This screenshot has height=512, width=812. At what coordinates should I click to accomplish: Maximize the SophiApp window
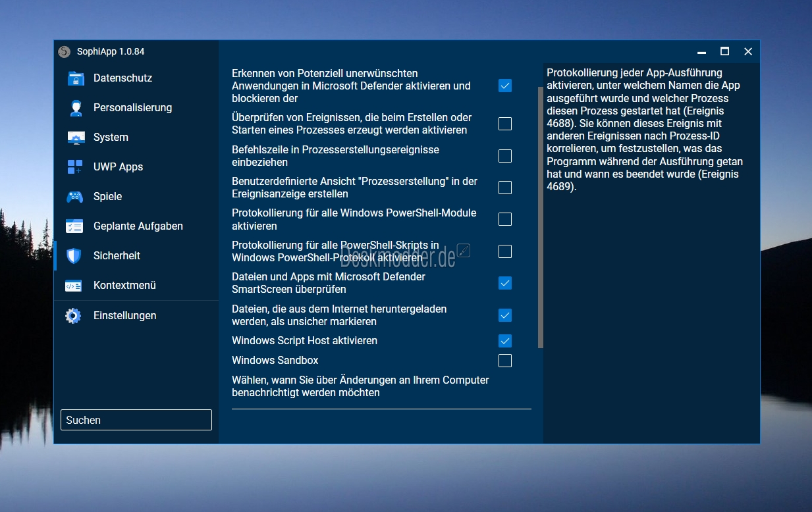click(724, 51)
